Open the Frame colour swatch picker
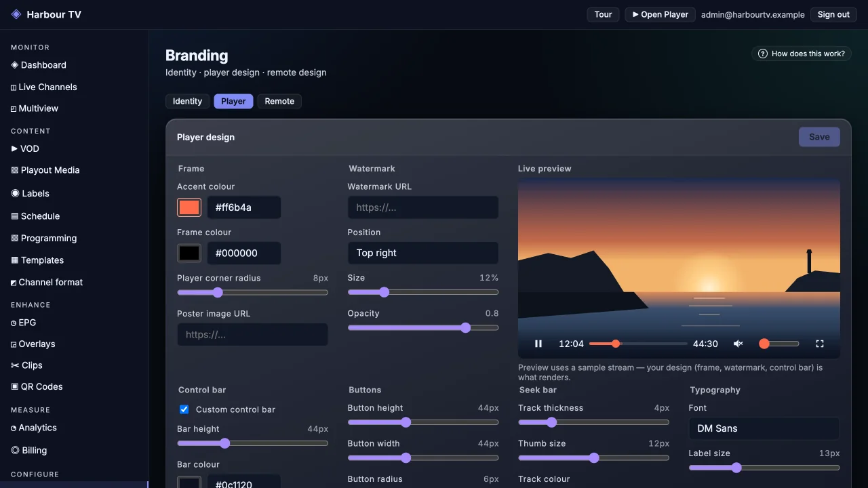Viewport: 868px width, 488px height. [x=189, y=253]
